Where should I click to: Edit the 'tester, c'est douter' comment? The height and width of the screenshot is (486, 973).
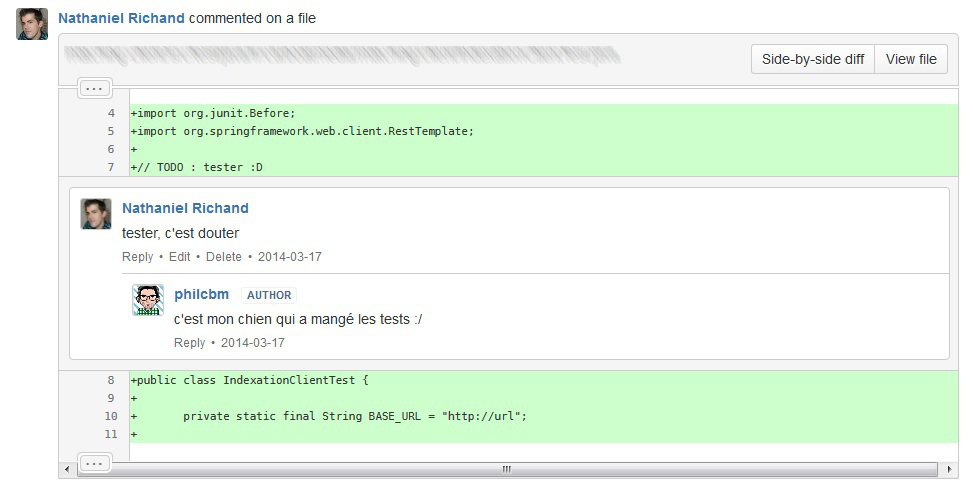point(179,257)
